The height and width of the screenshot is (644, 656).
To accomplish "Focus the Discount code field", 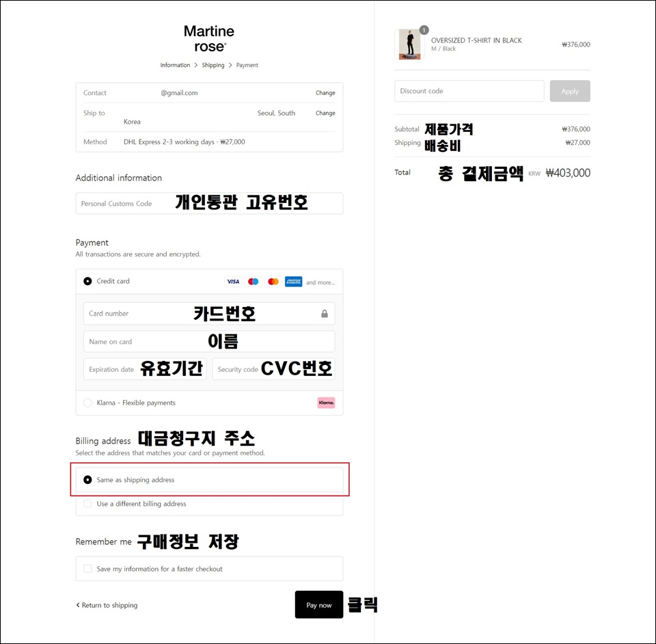I will [x=469, y=91].
